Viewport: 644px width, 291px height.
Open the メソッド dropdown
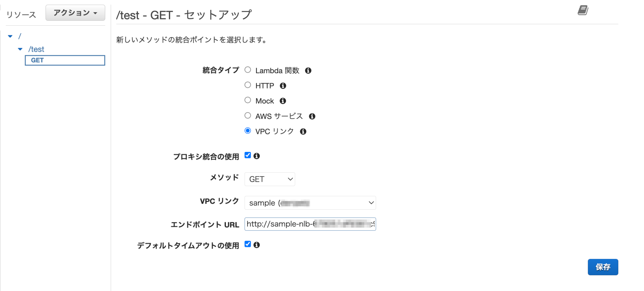269,179
